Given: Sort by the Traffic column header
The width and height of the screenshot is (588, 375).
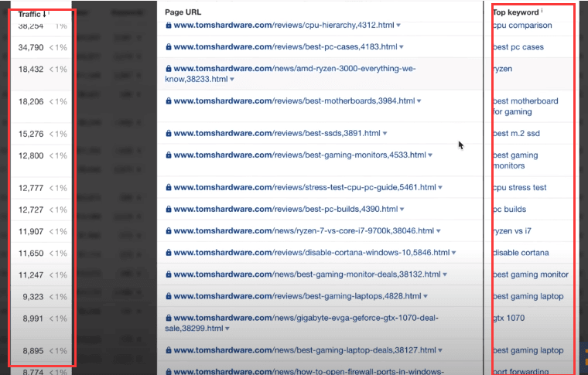Looking at the screenshot, I should click(32, 14).
